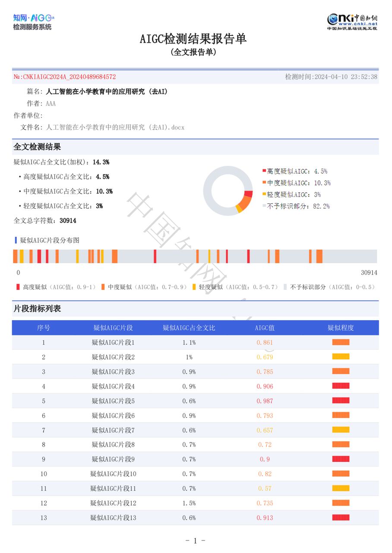Click the AIGC value 0.57
The height and width of the screenshot is (553, 392).
(265, 489)
